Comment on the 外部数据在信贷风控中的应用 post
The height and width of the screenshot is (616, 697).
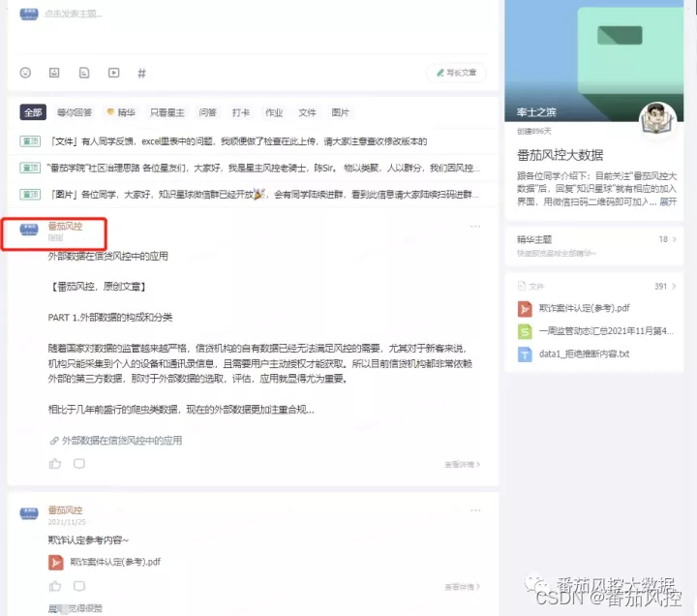pos(79,463)
